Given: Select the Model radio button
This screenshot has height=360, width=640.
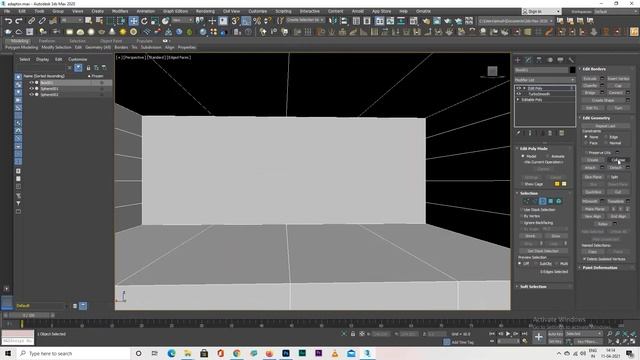Looking at the screenshot, I should 523,156.
